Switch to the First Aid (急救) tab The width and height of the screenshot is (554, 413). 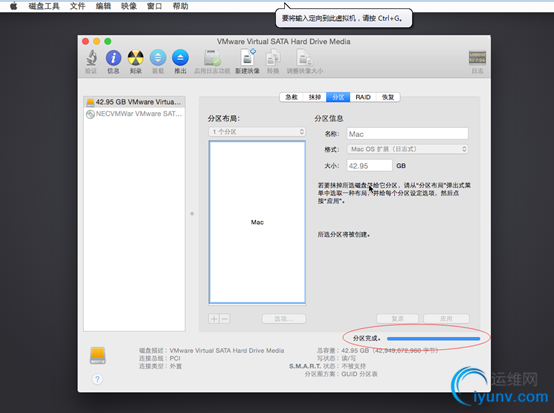(x=291, y=97)
